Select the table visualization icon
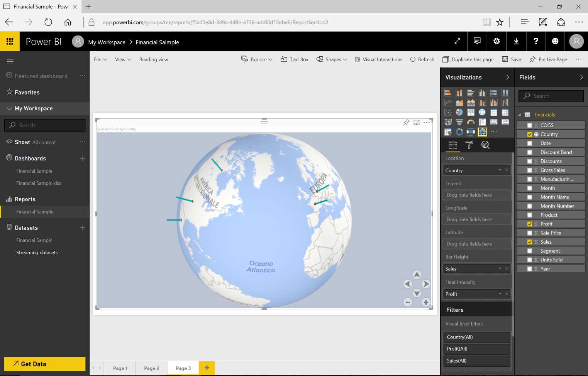Image resolution: width=588 pixels, height=376 pixels. [494, 112]
